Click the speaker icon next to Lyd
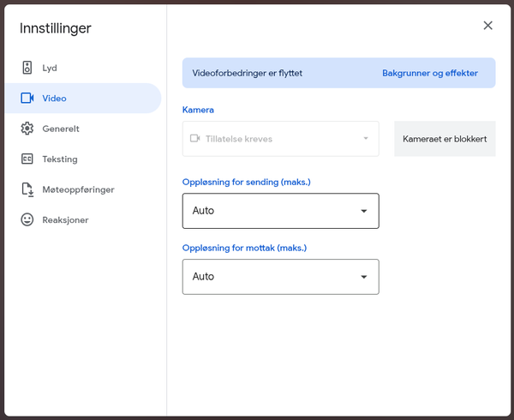Image resolution: width=514 pixels, height=420 pixels. [x=27, y=68]
